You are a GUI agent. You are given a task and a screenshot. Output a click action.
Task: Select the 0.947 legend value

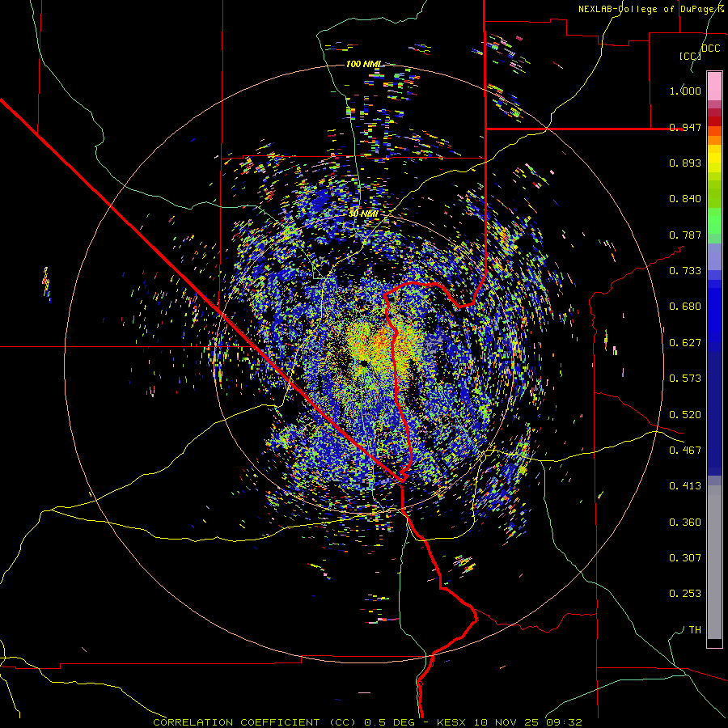coord(685,127)
